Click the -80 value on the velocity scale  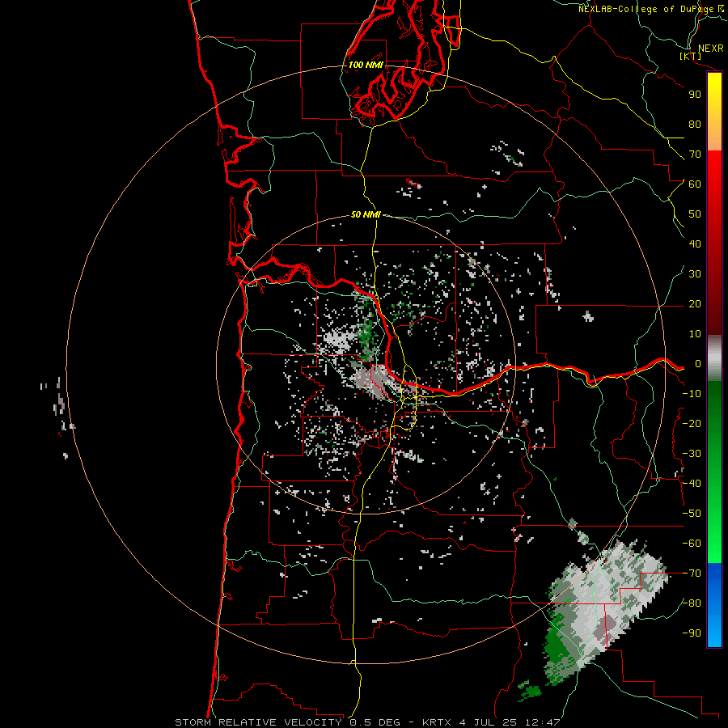(x=692, y=603)
